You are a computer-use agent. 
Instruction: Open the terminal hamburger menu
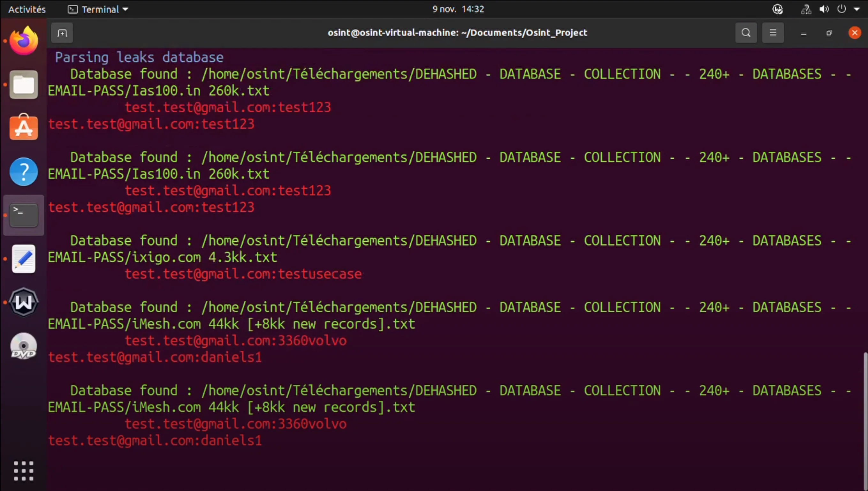pyautogui.click(x=773, y=33)
